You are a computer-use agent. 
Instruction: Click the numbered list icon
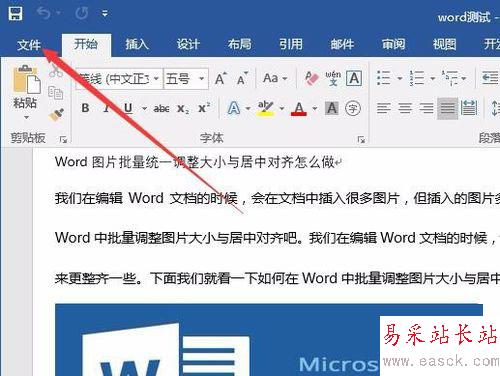[417, 78]
